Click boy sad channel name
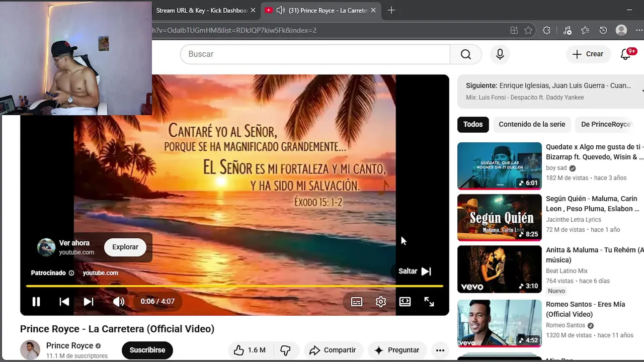 pyautogui.click(x=556, y=168)
